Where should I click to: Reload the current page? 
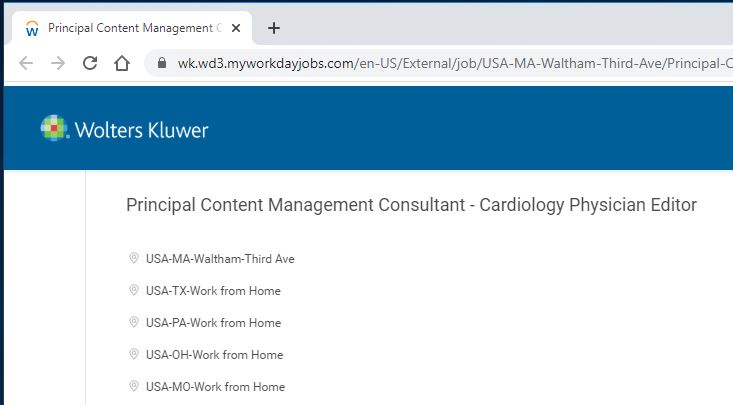pyautogui.click(x=90, y=63)
